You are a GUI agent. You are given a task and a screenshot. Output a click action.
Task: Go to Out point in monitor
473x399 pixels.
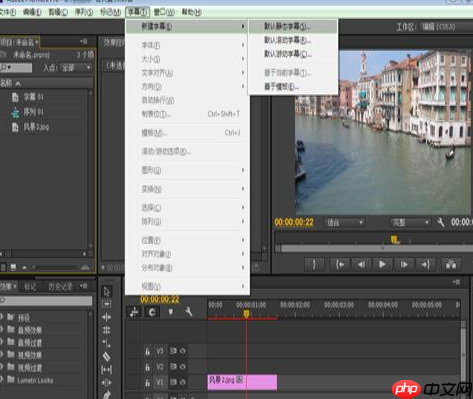click(426, 265)
